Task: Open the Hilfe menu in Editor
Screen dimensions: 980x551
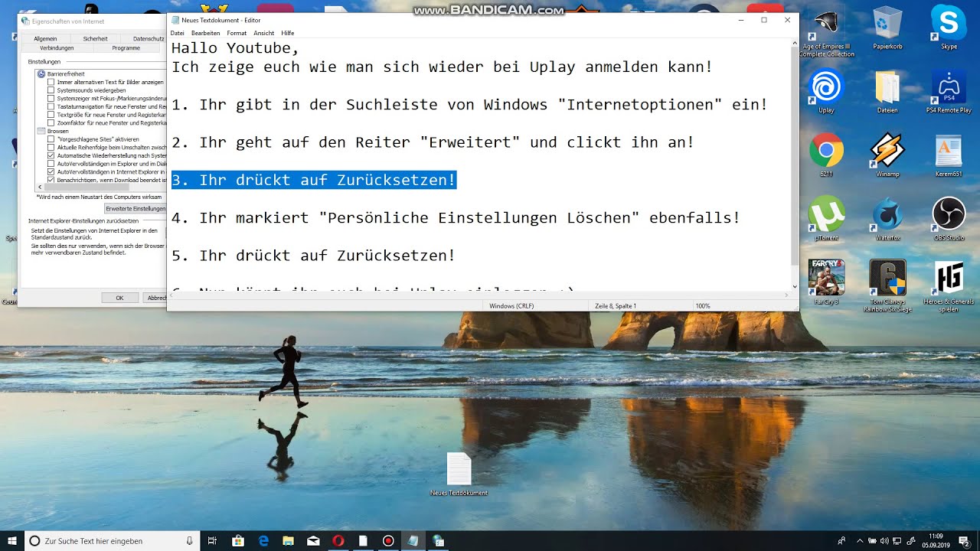Action: pos(288,33)
